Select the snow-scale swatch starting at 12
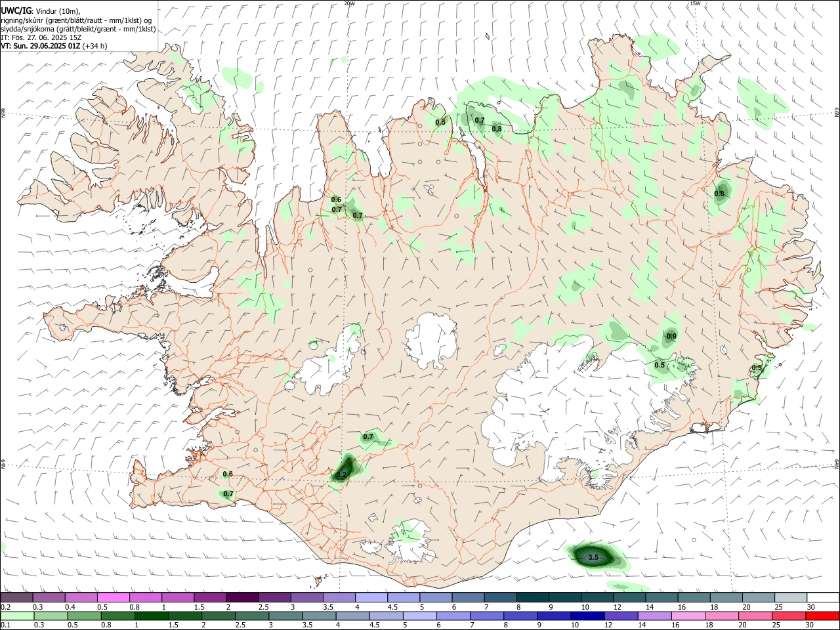This screenshot has height=630, width=840. click(629, 598)
